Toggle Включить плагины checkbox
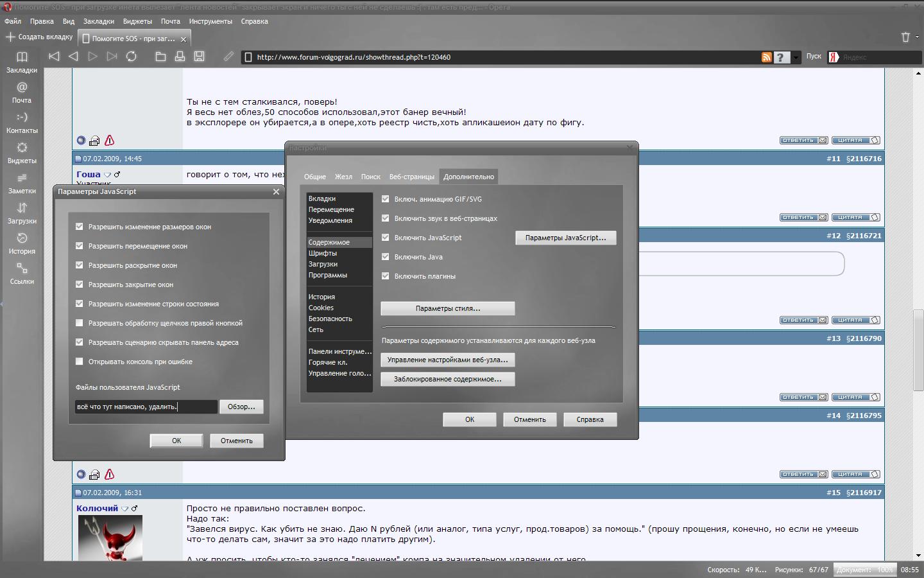Viewport: 924px width, 578px height. coord(386,276)
